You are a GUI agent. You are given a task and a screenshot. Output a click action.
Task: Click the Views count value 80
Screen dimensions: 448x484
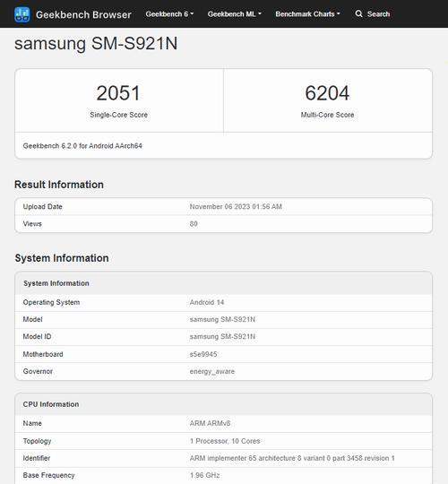tap(194, 224)
